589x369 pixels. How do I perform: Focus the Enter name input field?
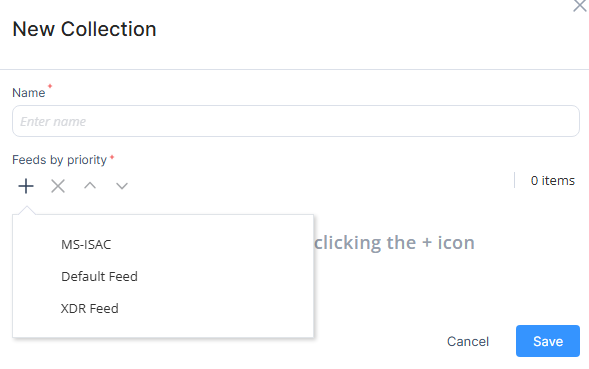click(296, 121)
